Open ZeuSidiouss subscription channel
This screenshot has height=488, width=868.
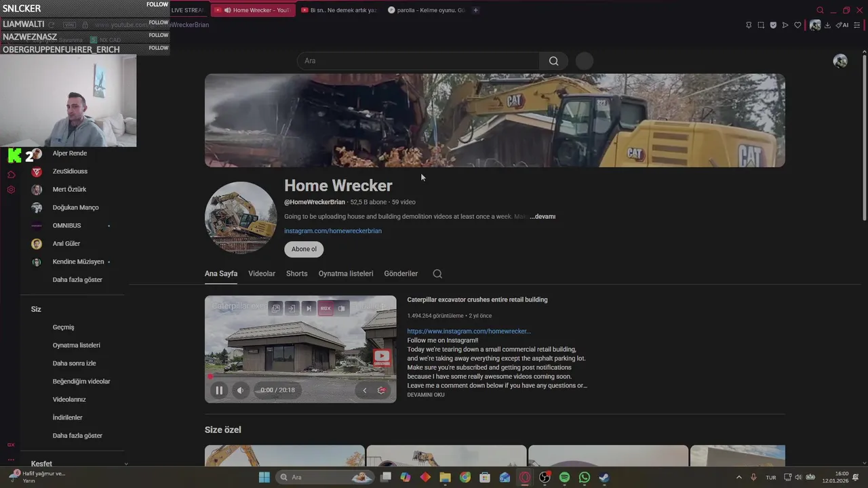70,171
